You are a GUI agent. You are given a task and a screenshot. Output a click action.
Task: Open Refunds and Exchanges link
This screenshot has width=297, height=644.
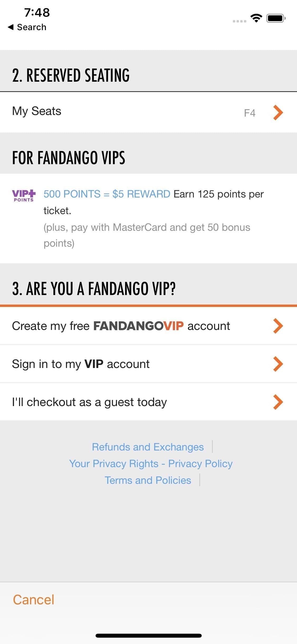click(148, 447)
